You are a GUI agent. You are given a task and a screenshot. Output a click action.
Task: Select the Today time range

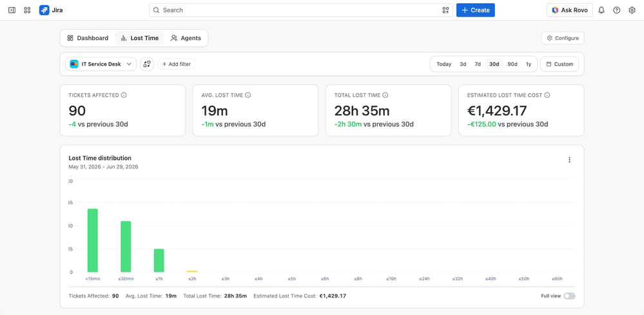point(444,64)
